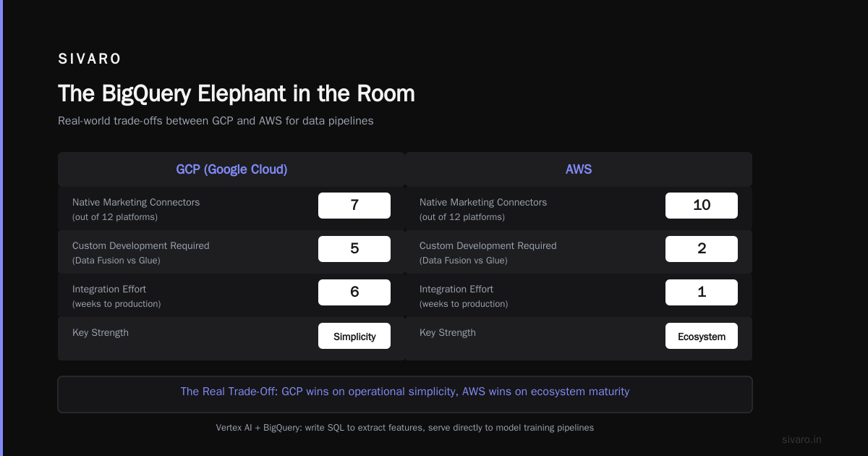
Task: Click the Ecosystem value box
Action: 702,336
